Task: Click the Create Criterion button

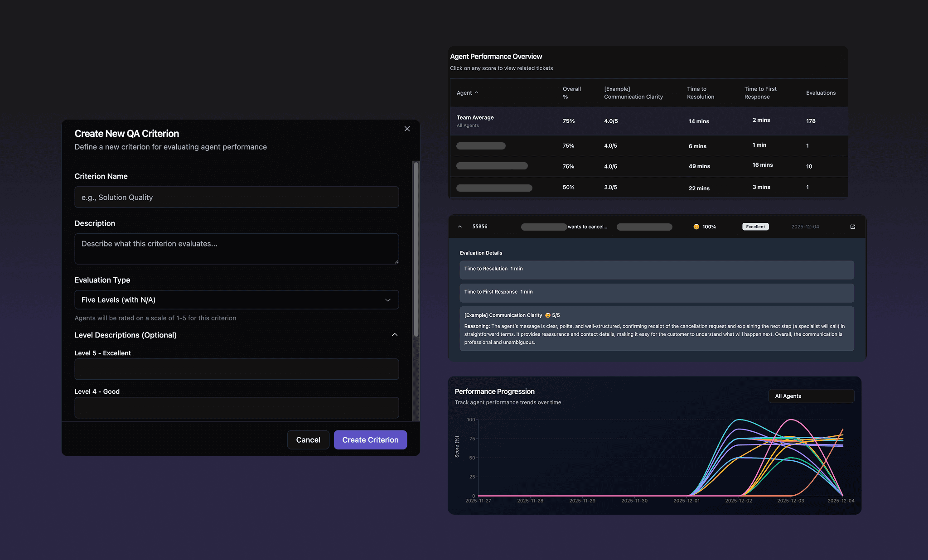Action: (370, 439)
